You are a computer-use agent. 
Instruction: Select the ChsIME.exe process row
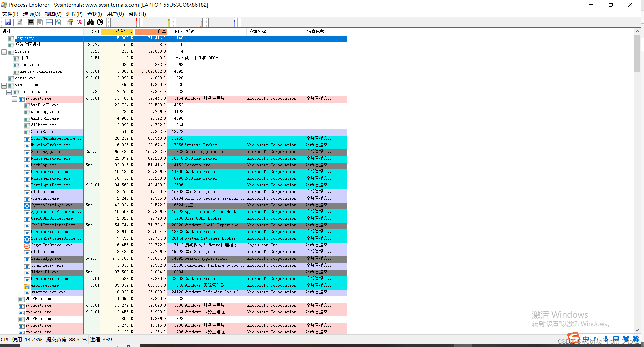pos(174,132)
